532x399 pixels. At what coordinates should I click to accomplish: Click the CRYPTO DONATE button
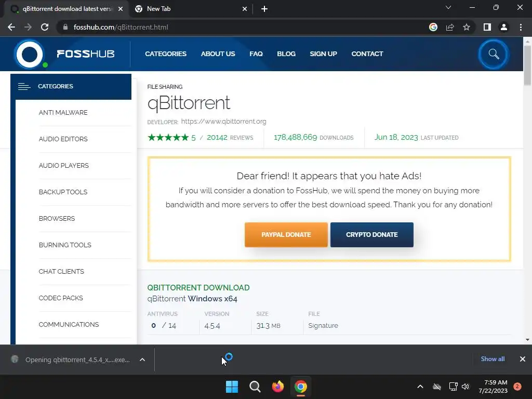[x=372, y=235]
